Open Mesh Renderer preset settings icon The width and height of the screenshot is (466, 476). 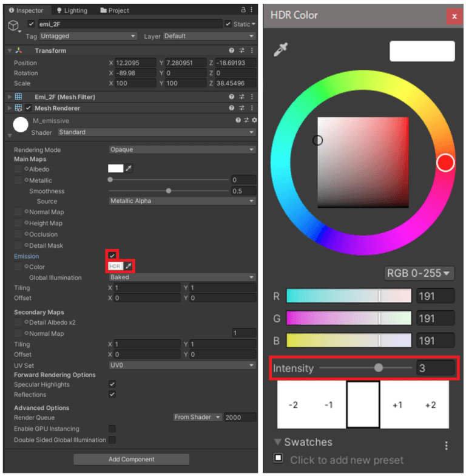pos(241,108)
